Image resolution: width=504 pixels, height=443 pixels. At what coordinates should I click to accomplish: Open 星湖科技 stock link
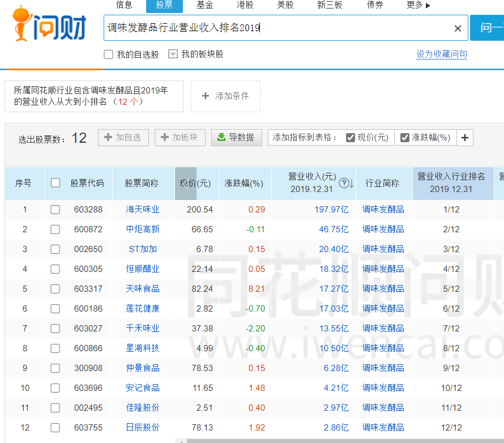point(142,348)
